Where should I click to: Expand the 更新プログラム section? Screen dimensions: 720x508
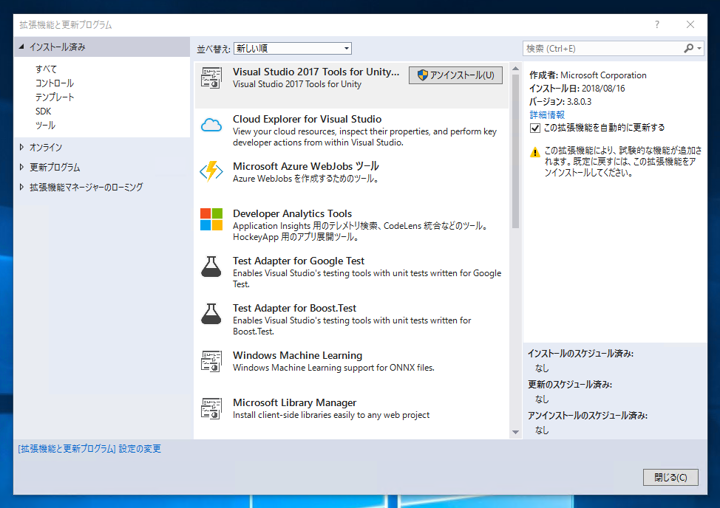point(22,167)
